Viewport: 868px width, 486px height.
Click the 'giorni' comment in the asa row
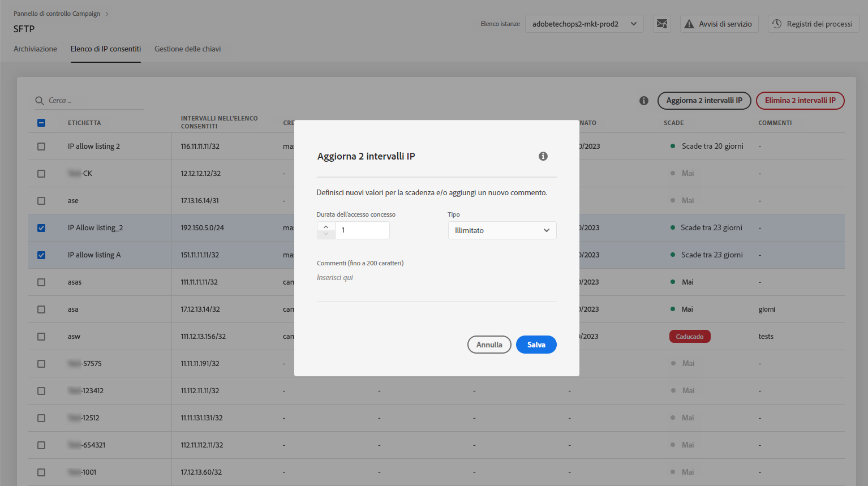(767, 309)
